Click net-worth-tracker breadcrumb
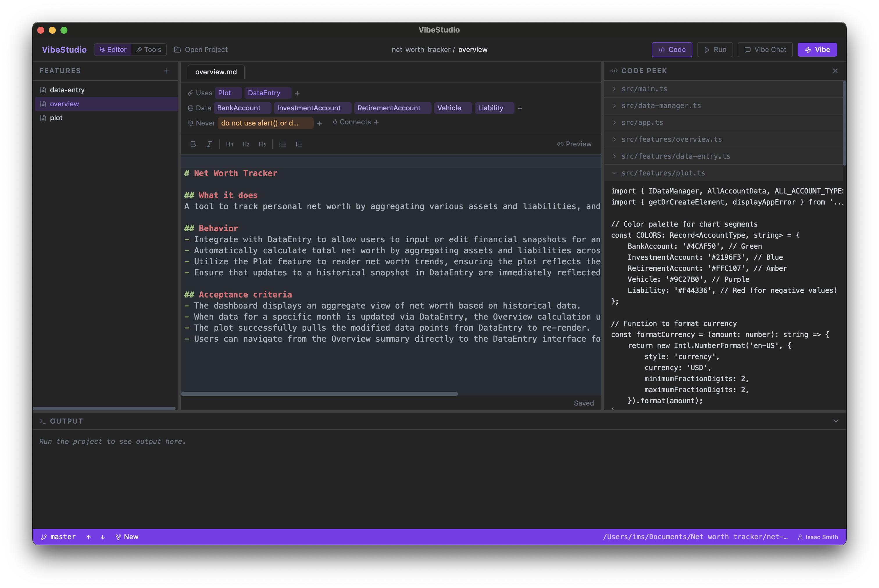Viewport: 879px width, 588px height. 421,49
